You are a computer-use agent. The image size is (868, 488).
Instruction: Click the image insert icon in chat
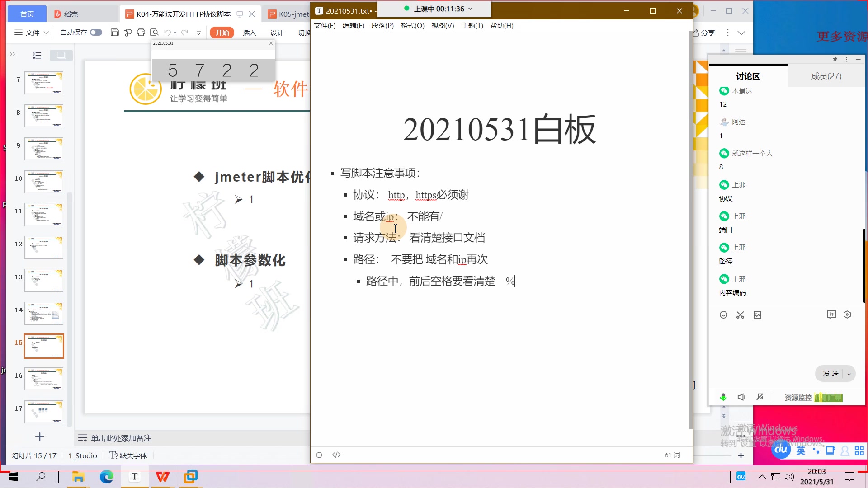tap(757, 315)
